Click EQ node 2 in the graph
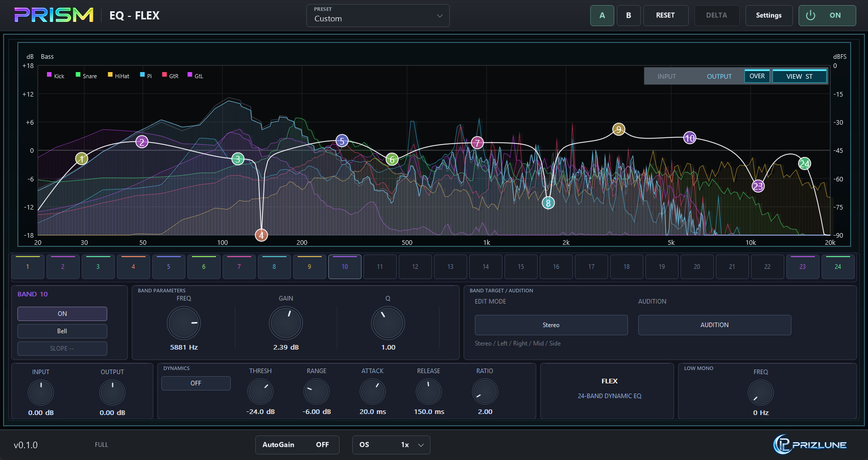The image size is (868, 460). (142, 142)
